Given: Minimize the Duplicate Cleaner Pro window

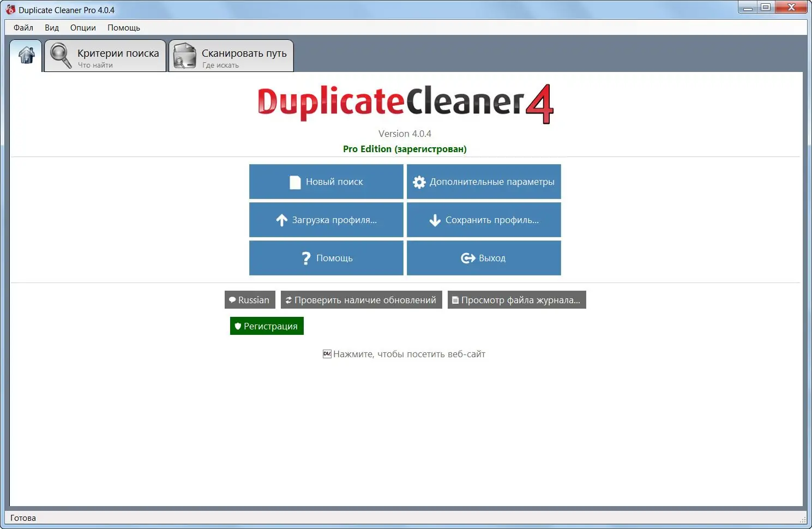Looking at the screenshot, I should (x=748, y=8).
